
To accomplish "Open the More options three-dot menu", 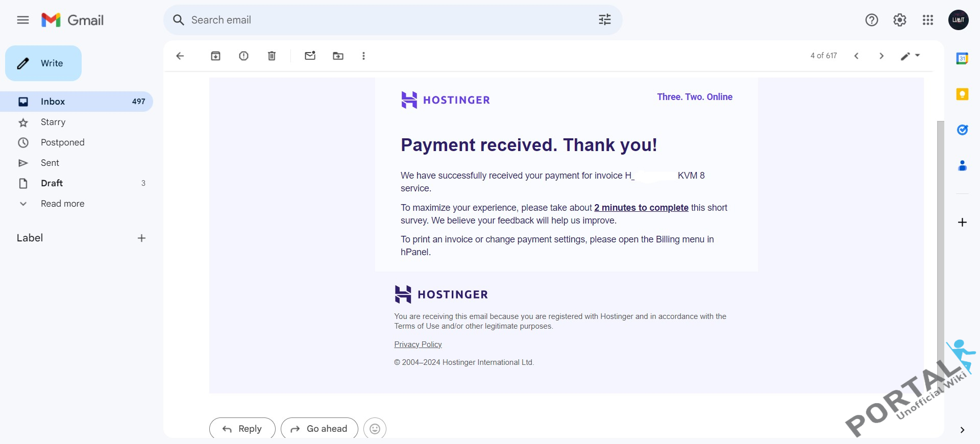I will click(x=363, y=56).
